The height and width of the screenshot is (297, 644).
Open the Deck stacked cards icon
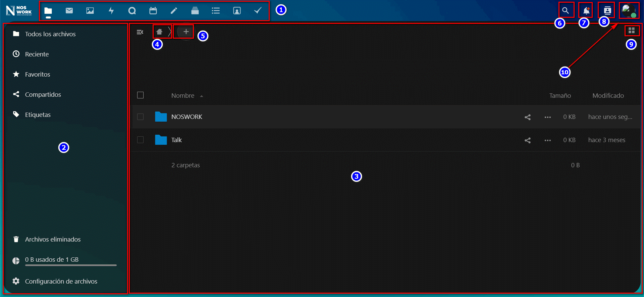point(195,11)
